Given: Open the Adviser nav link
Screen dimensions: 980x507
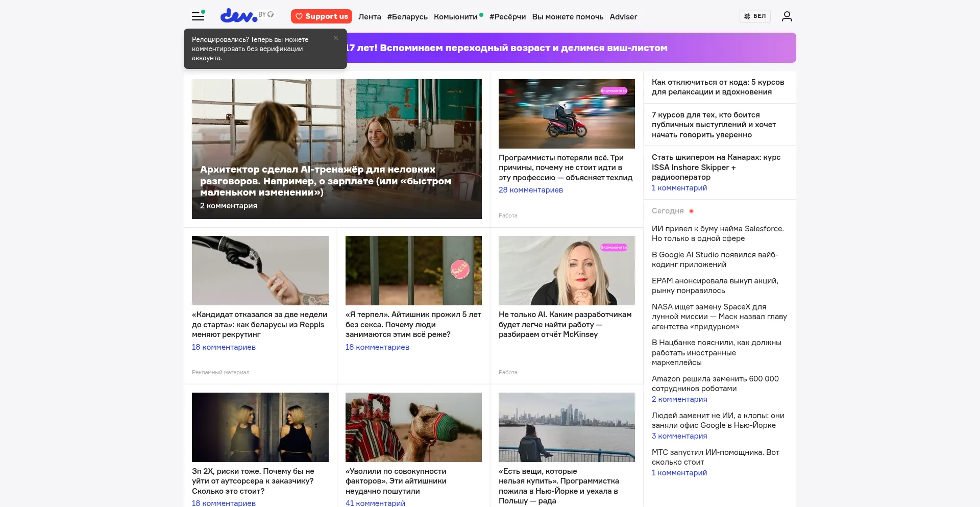Looking at the screenshot, I should click(x=623, y=17).
